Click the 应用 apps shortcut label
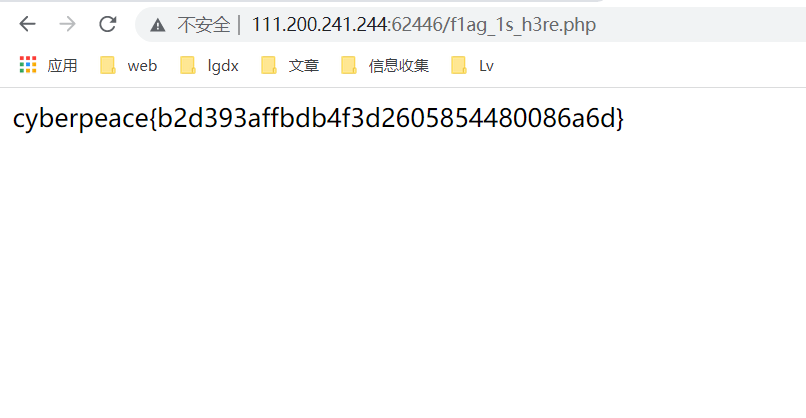This screenshot has height=418, width=806. 62,66
